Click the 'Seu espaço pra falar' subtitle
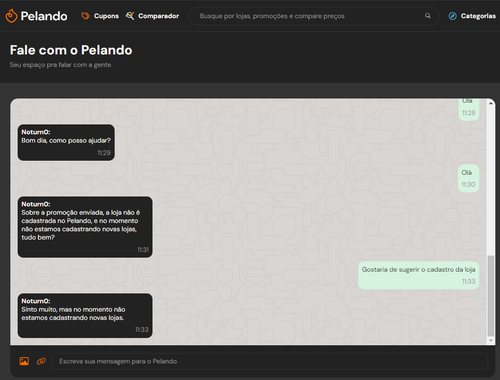 (61, 65)
